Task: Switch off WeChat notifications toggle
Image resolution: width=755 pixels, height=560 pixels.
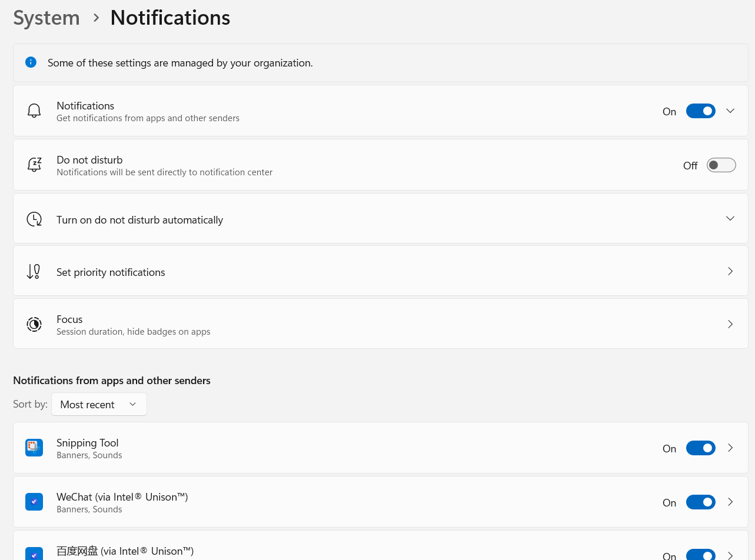Action: coord(700,502)
